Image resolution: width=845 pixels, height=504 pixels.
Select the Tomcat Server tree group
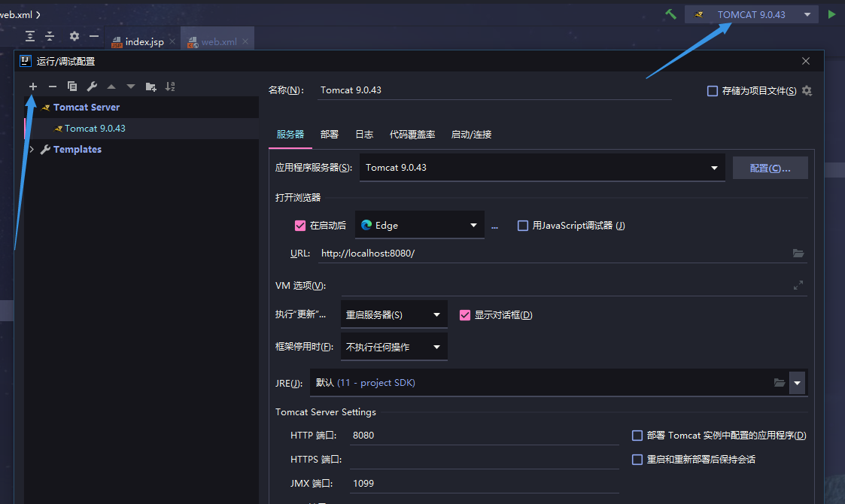point(87,108)
